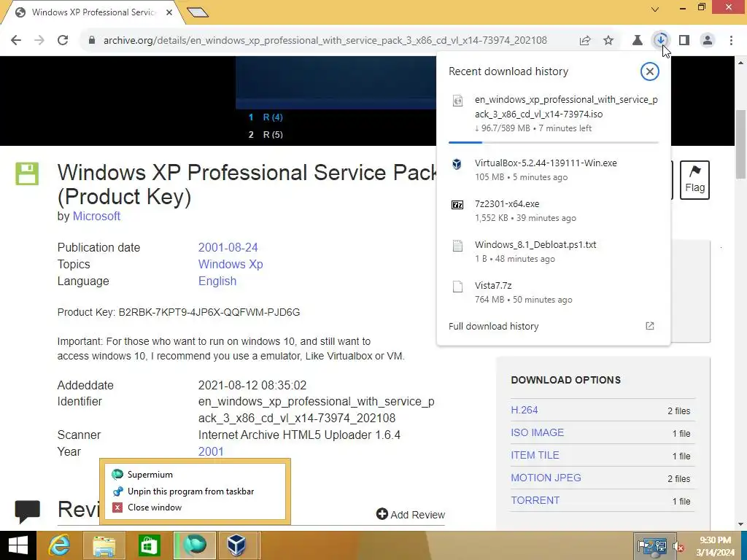Click Supermium browser taskbar icon
Image resolution: width=747 pixels, height=560 pixels.
[194, 545]
